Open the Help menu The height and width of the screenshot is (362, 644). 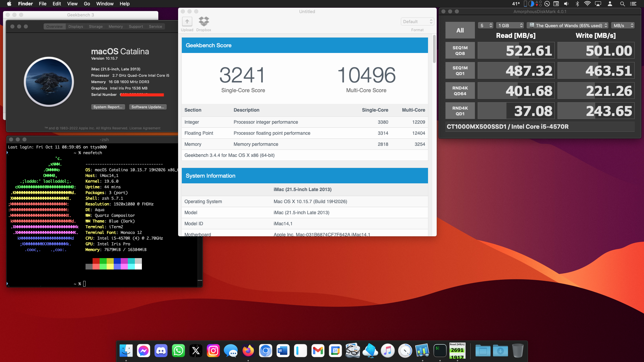[x=125, y=4]
